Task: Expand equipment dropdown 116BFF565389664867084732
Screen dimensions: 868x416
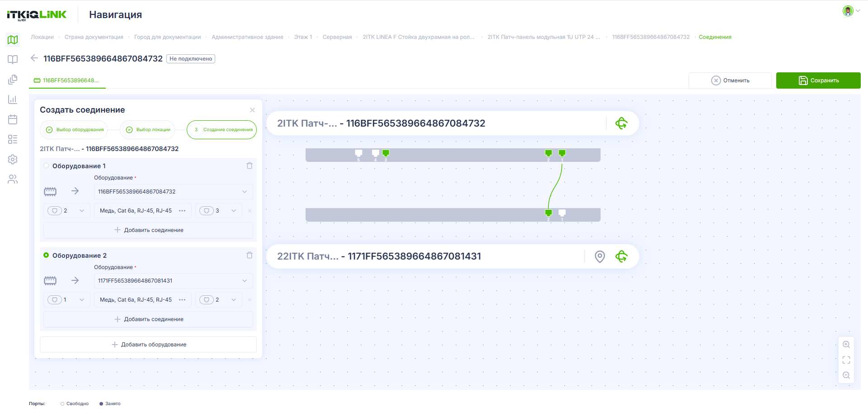Action: point(173,192)
